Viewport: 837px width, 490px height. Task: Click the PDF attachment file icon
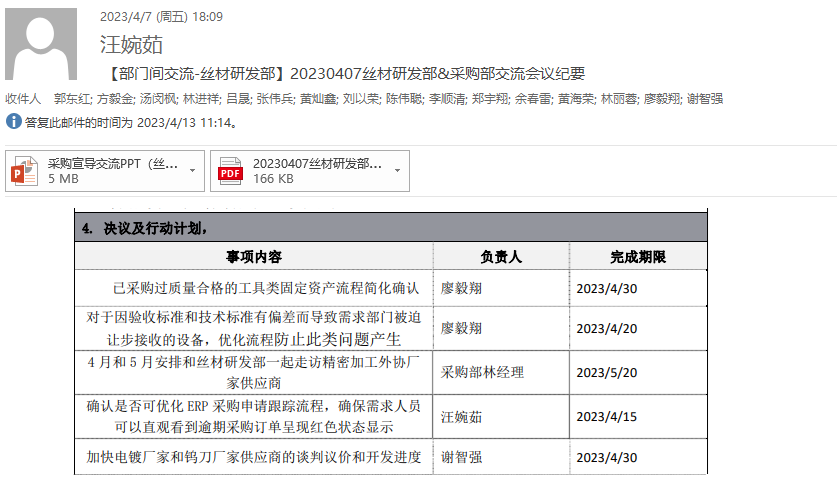[x=231, y=171]
